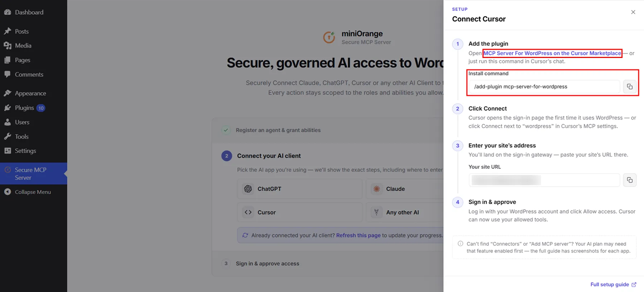Collapse the admin sidebar menu
Image resolution: width=644 pixels, height=292 pixels.
[33, 192]
